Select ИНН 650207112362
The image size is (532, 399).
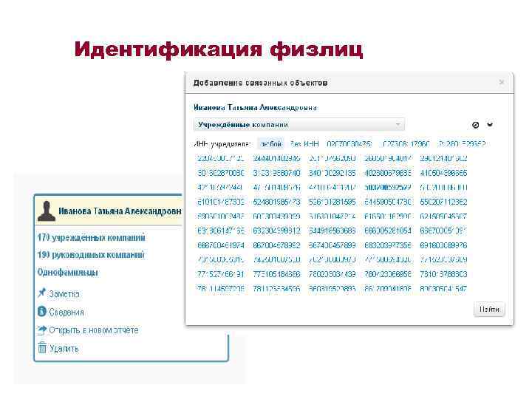pos(443,202)
